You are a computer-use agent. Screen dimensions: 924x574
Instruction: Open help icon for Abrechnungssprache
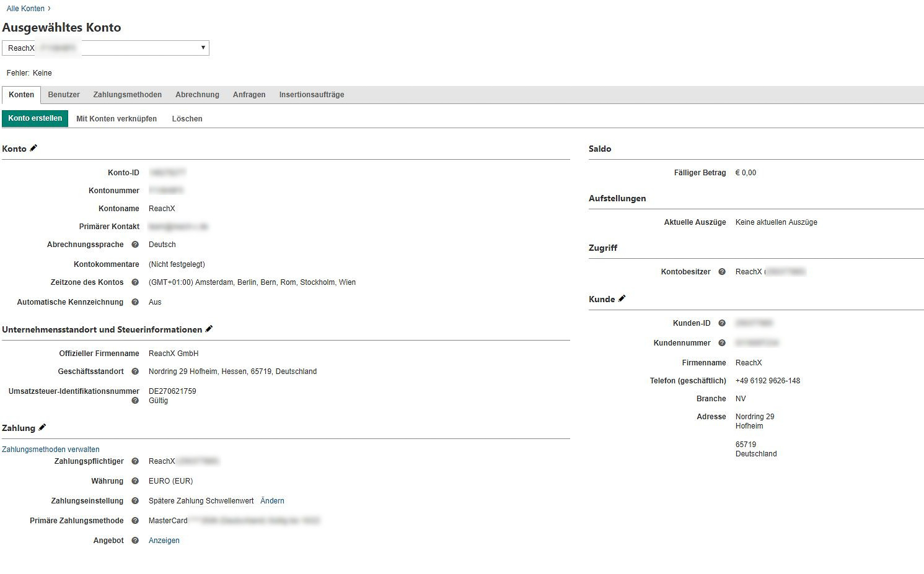click(135, 245)
